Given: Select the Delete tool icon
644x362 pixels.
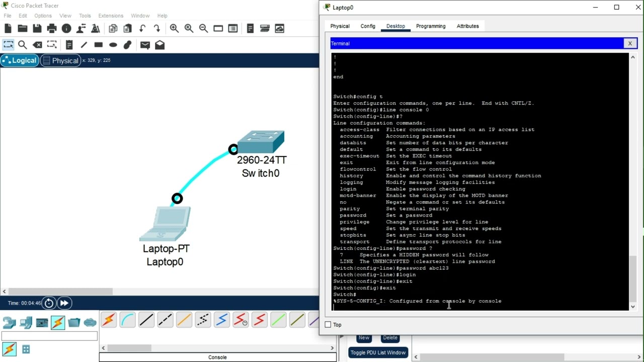Looking at the screenshot, I should tap(37, 45).
